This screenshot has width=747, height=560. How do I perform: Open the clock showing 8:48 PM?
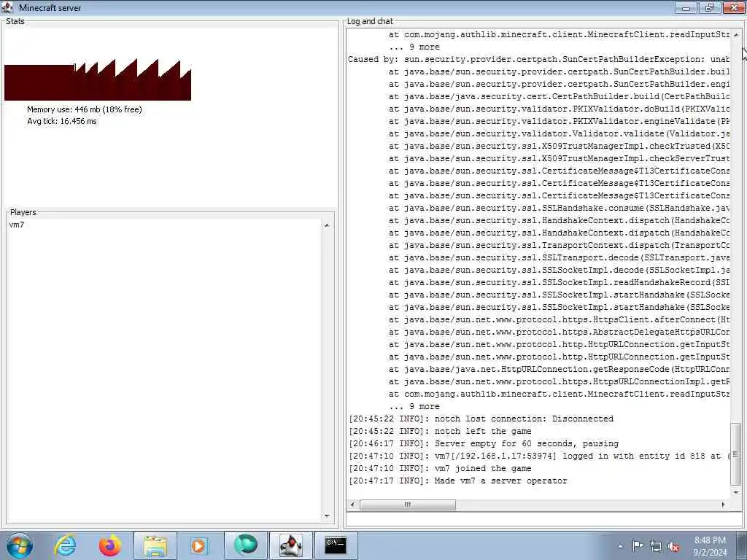pyautogui.click(x=710, y=546)
